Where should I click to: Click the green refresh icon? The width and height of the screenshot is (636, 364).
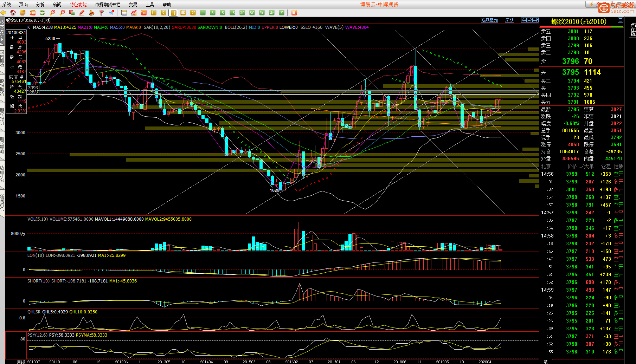[43, 13]
